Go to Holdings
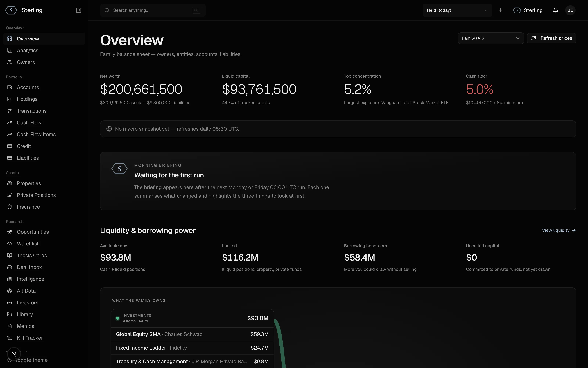588x368 pixels. (44, 99)
